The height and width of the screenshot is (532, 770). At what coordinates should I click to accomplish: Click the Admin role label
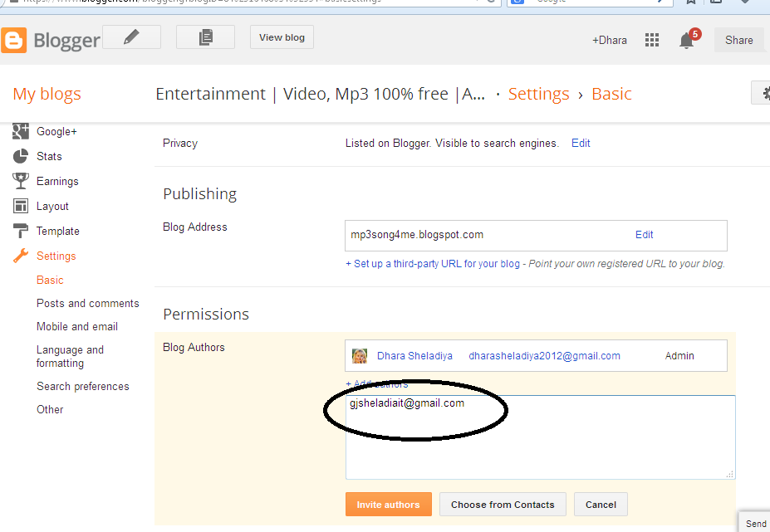[x=679, y=356]
